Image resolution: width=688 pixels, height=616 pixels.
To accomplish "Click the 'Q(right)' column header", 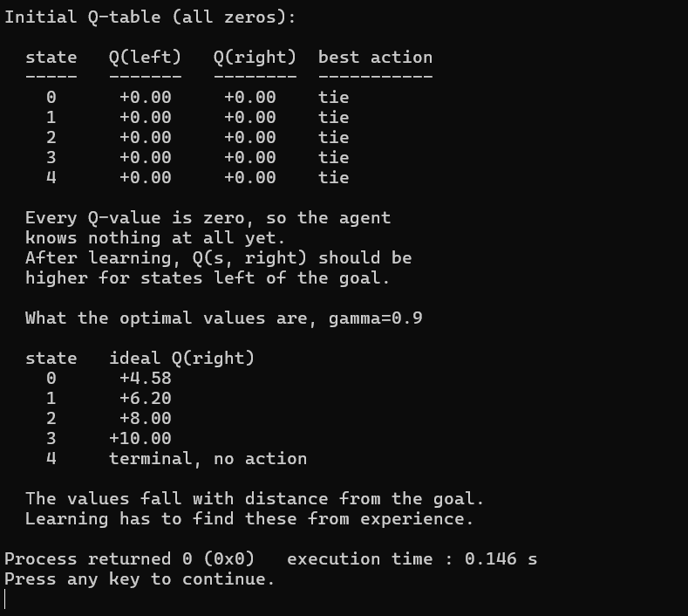I will point(255,57).
